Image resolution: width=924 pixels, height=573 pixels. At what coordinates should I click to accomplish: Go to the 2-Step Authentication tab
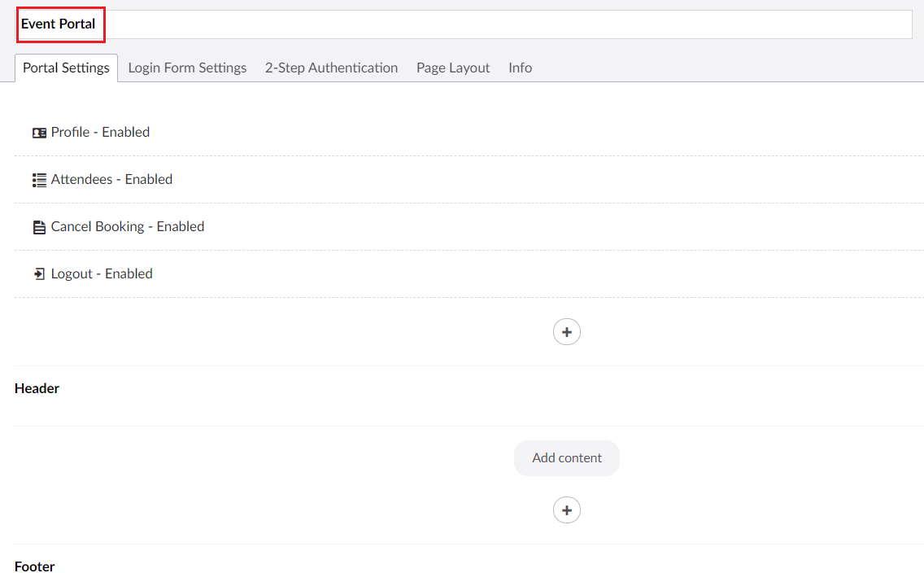point(331,68)
